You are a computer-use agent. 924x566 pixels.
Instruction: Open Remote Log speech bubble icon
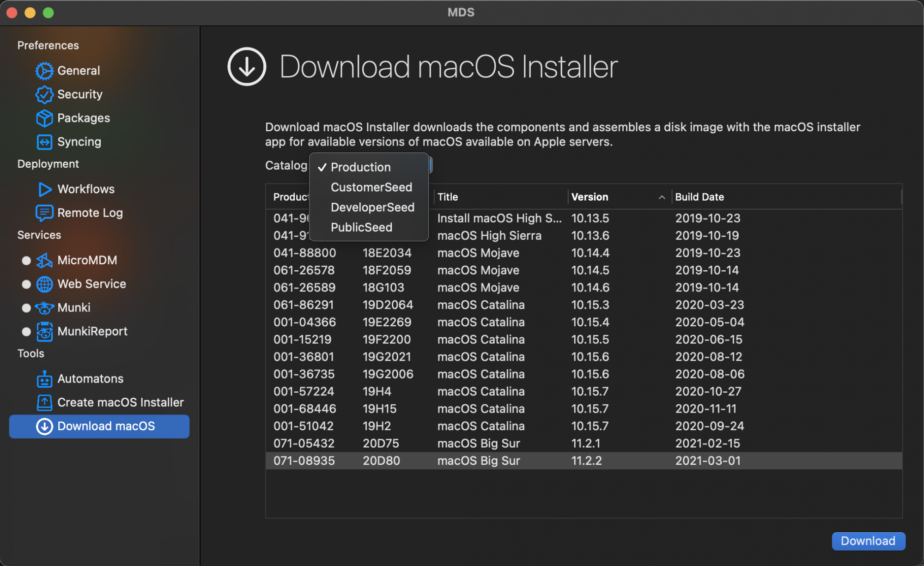[x=44, y=213]
